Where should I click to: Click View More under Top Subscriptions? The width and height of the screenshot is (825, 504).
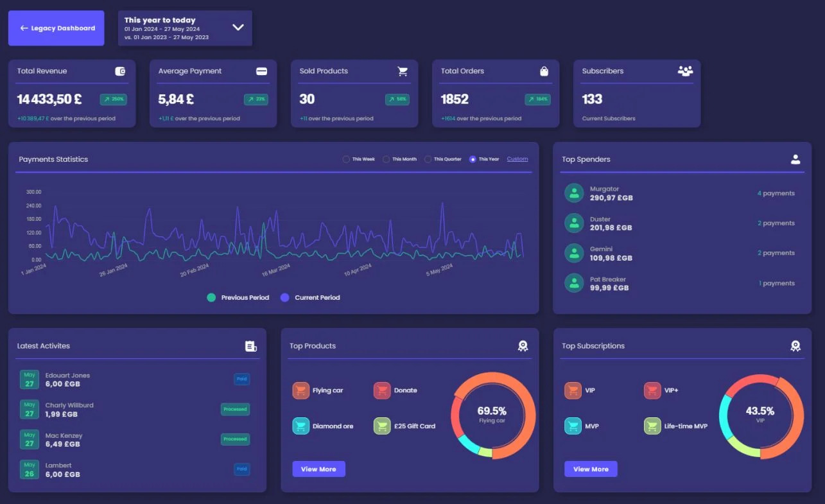[591, 469]
